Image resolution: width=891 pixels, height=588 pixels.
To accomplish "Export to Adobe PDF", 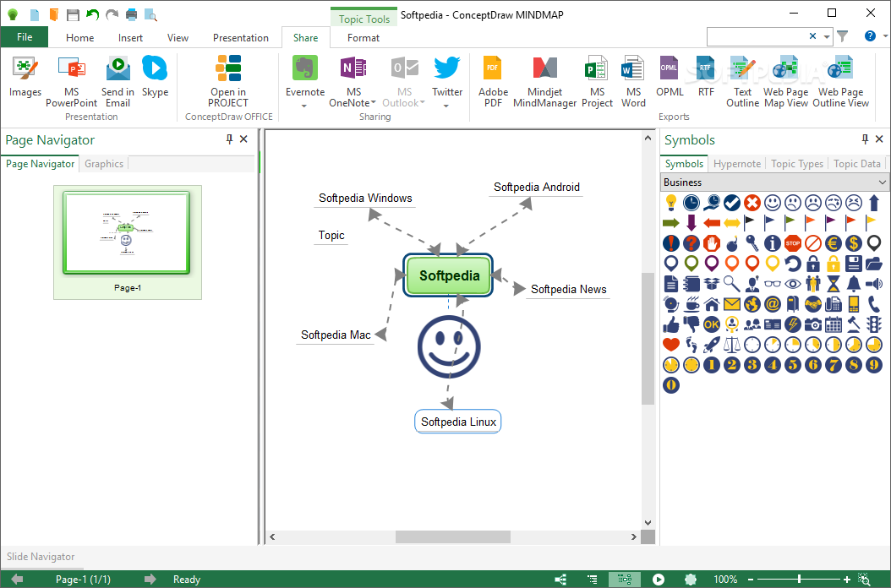I will tap(493, 82).
